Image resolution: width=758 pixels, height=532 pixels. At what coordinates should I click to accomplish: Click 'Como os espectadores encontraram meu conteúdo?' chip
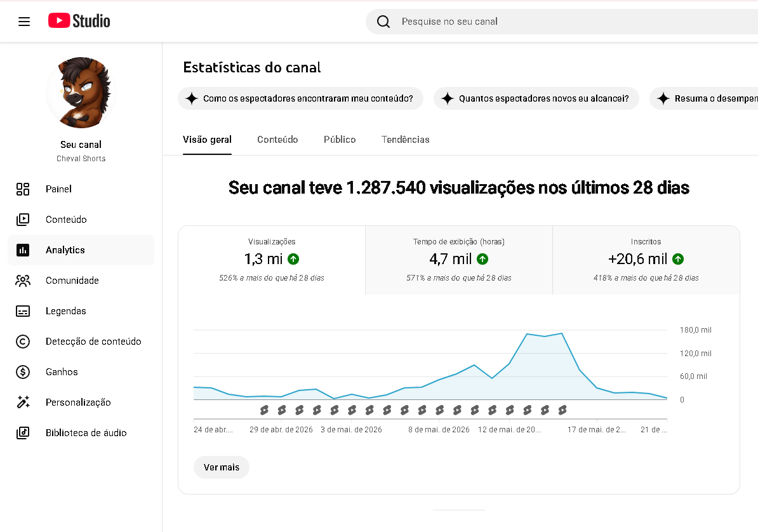301,98
